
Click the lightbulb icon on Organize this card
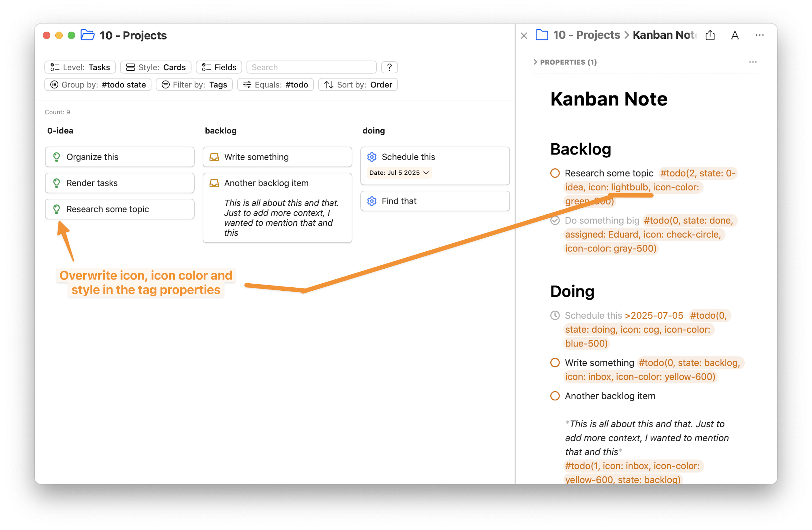57,157
